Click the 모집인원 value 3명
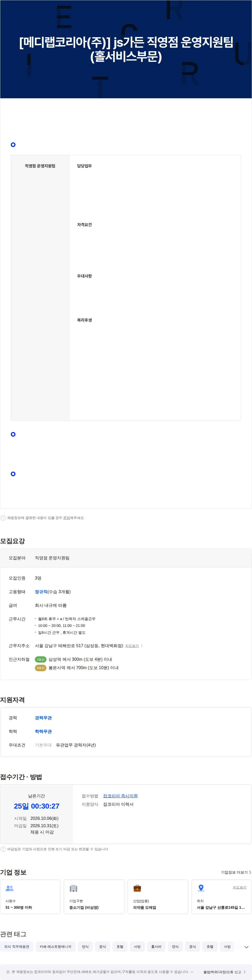 pos(38,578)
